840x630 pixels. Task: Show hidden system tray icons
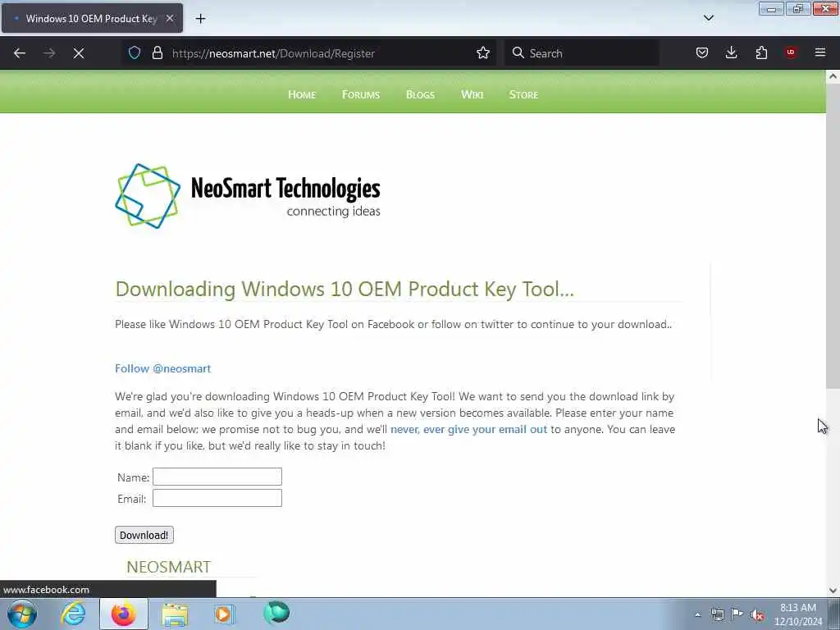coord(697,614)
